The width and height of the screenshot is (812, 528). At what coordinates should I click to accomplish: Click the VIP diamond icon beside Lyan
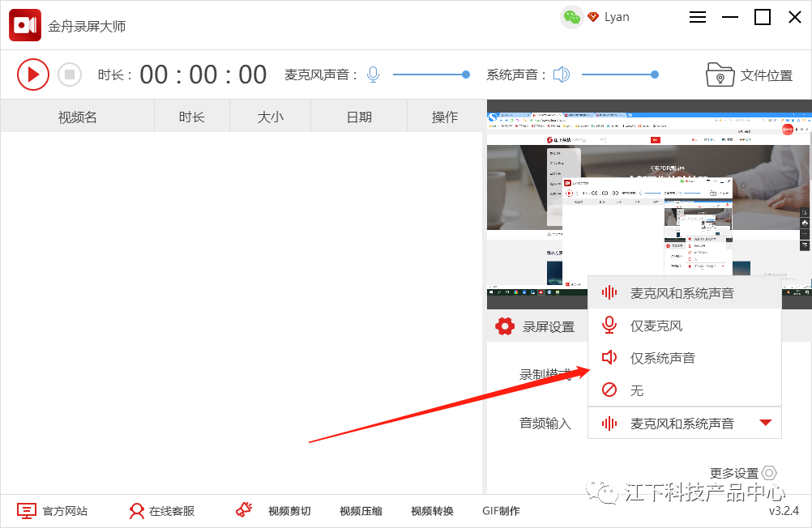click(593, 17)
